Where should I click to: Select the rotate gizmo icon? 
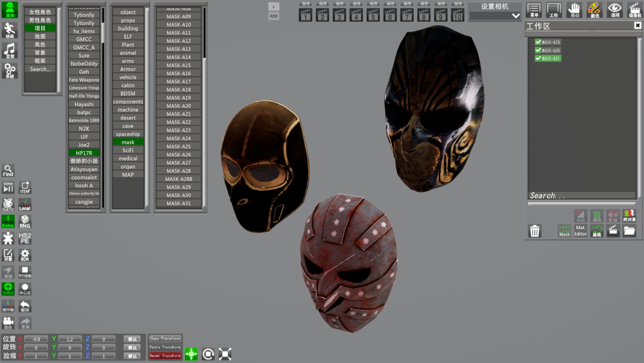[208, 354]
